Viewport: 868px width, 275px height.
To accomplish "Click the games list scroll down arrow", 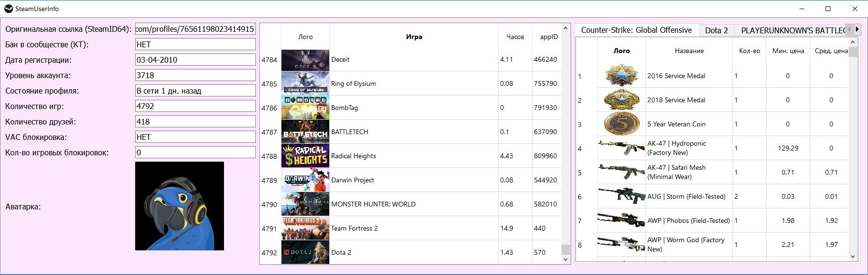I will tap(566, 260).
